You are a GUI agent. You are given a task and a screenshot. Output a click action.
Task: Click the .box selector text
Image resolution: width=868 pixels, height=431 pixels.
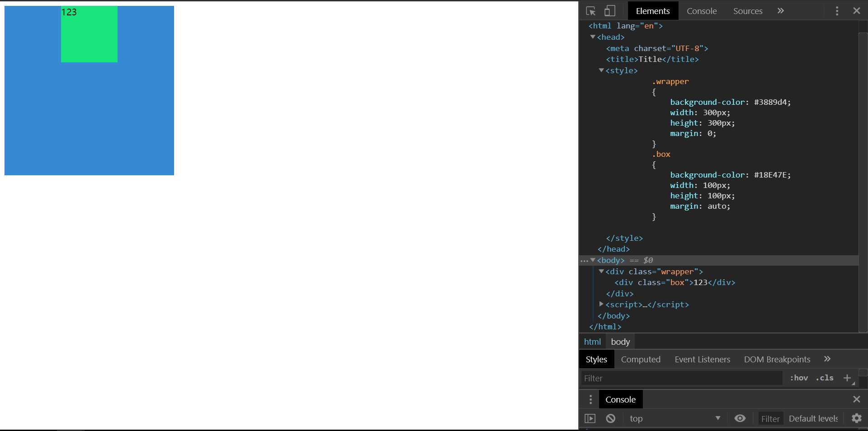tap(661, 154)
